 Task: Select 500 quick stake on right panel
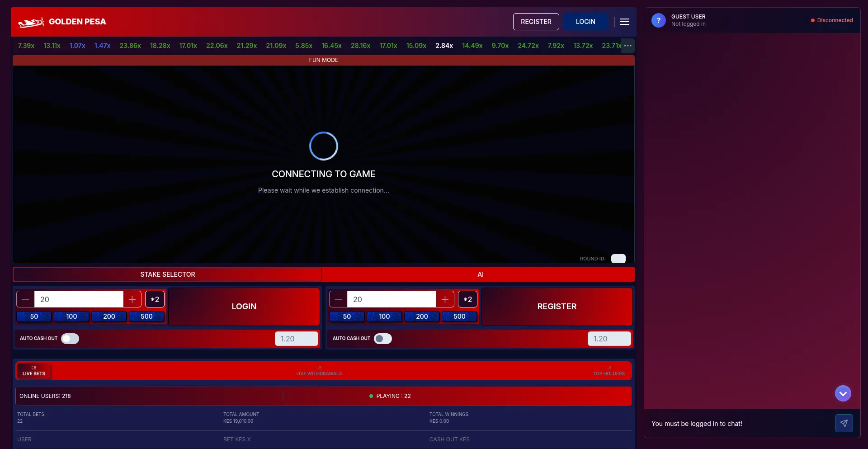coord(459,317)
